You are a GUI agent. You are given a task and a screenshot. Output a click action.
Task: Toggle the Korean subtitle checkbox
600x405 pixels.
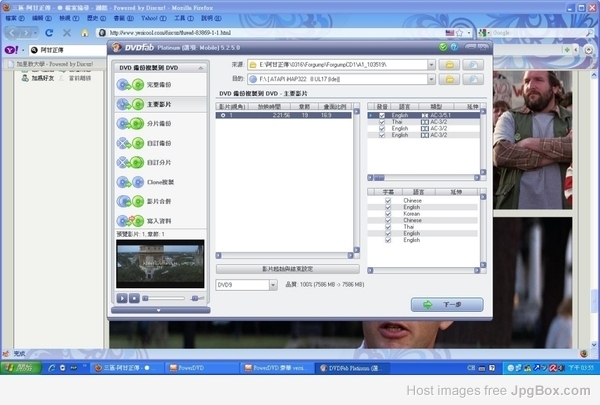(387, 213)
